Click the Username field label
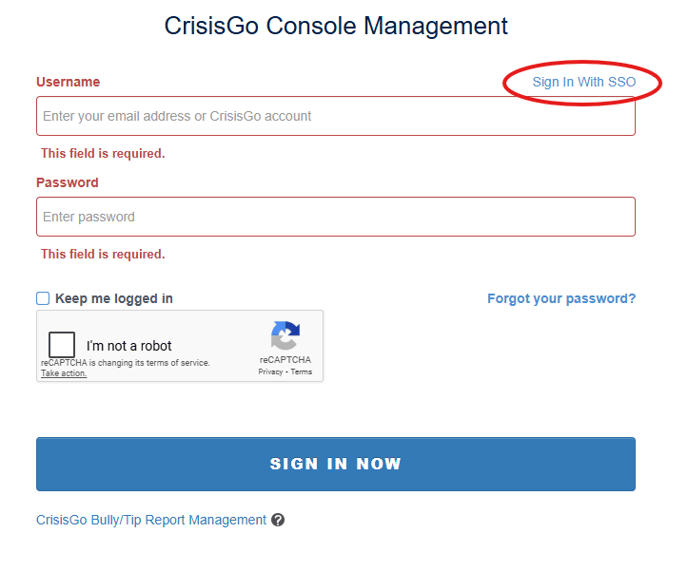This screenshot has height=571, width=688. pos(68,82)
